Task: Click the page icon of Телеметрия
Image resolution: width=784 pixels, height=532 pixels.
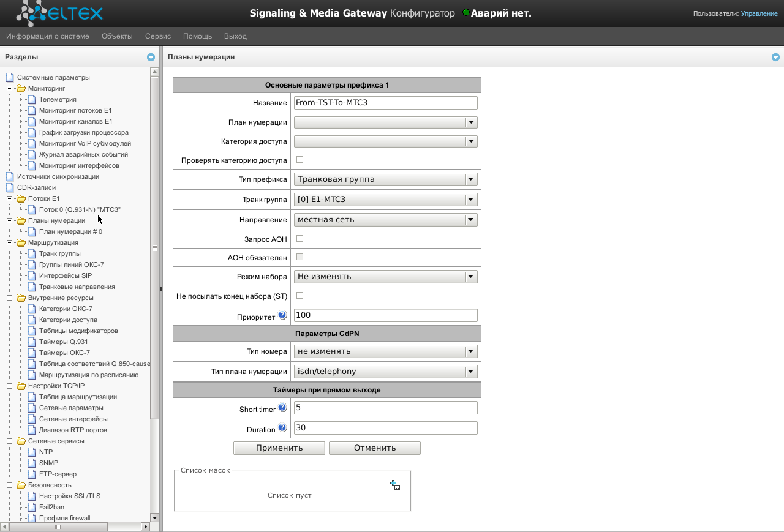Action: pyautogui.click(x=32, y=100)
